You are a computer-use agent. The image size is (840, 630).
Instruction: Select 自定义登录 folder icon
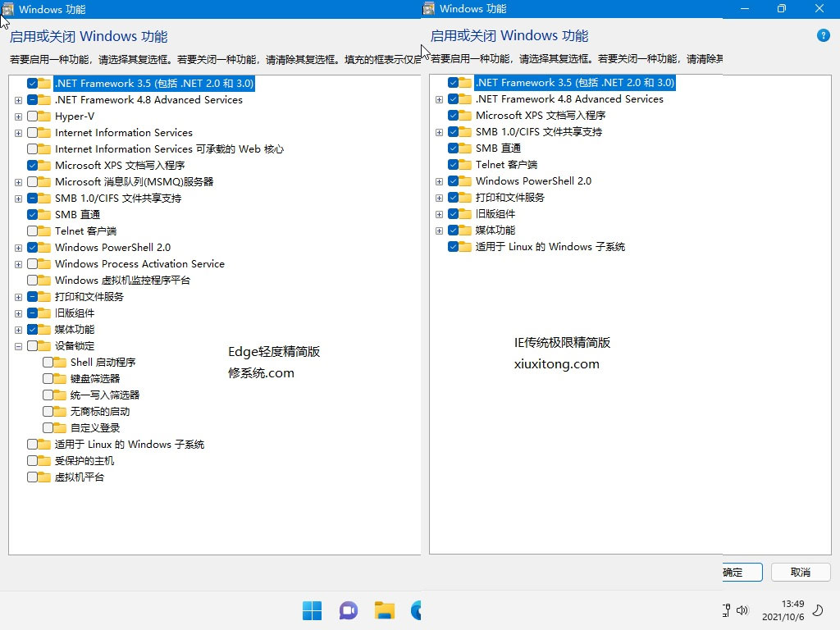click(x=60, y=427)
